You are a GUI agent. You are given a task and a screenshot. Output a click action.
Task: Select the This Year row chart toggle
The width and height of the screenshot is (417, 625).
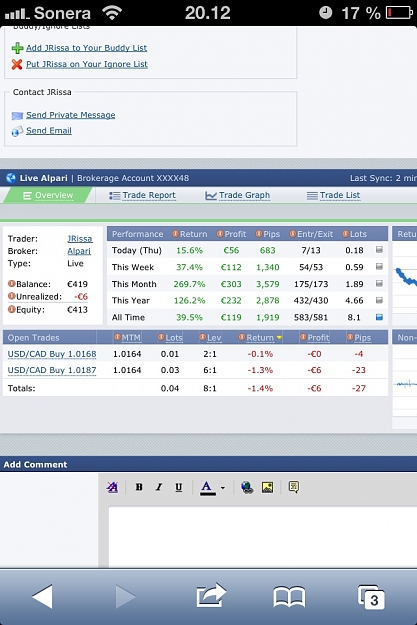point(379,300)
